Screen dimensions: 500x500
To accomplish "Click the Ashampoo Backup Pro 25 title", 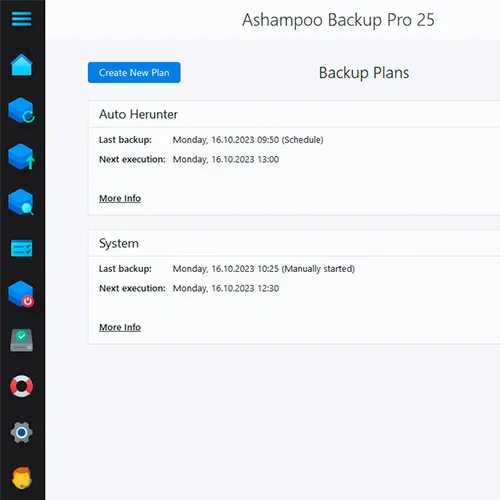I will tap(338, 20).
